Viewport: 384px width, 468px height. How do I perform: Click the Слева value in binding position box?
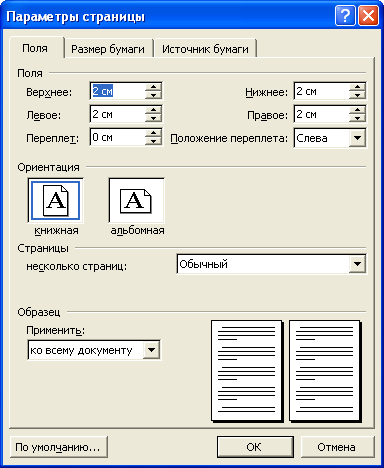tap(312, 138)
